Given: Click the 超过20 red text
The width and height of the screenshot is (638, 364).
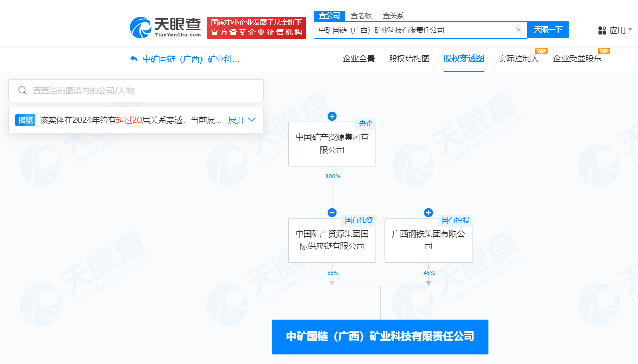Looking at the screenshot, I should tap(129, 120).
